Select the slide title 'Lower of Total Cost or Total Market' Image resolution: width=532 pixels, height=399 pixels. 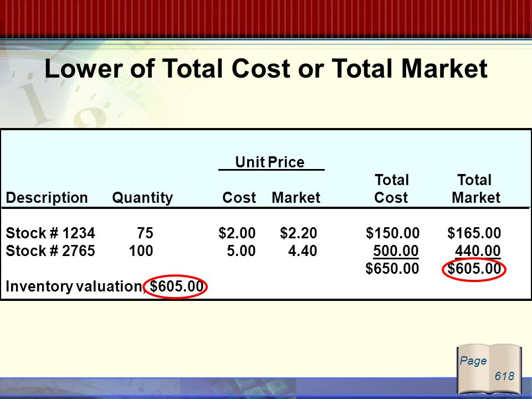[x=266, y=69]
